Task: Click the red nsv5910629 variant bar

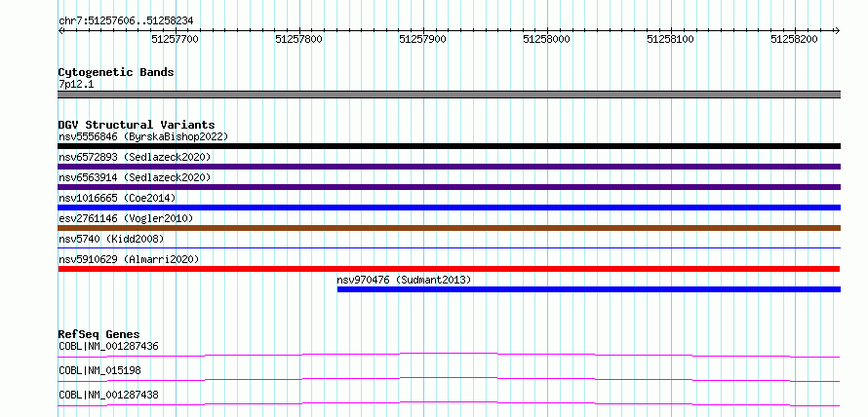Action: pos(449,269)
